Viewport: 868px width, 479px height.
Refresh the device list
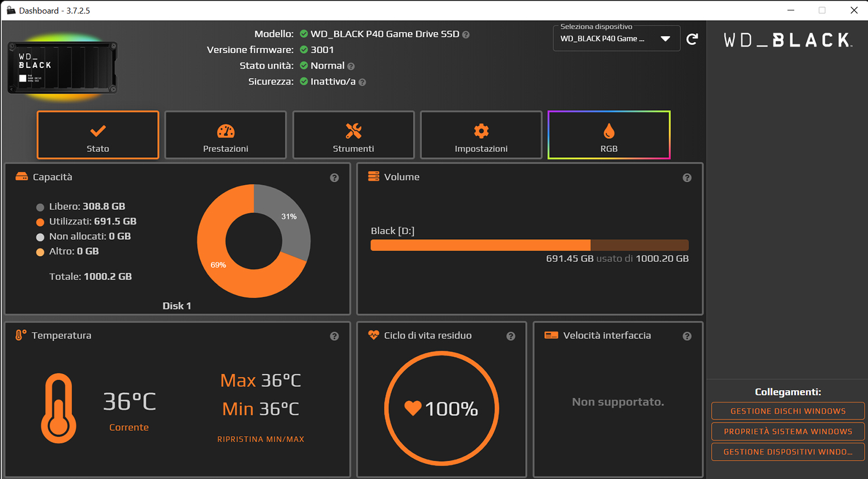click(x=692, y=39)
